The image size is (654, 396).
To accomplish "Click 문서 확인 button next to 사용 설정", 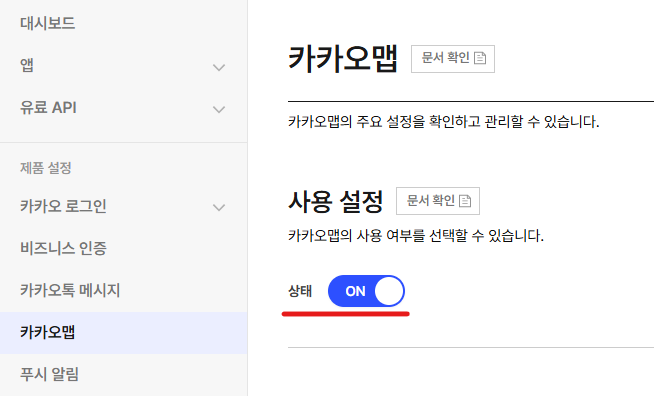I will [438, 201].
